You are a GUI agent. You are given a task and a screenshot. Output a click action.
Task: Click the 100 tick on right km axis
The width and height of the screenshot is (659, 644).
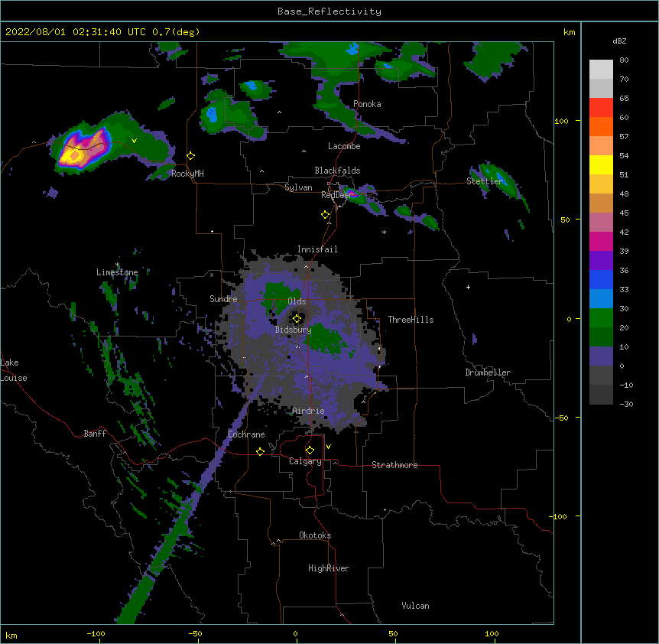click(x=561, y=121)
